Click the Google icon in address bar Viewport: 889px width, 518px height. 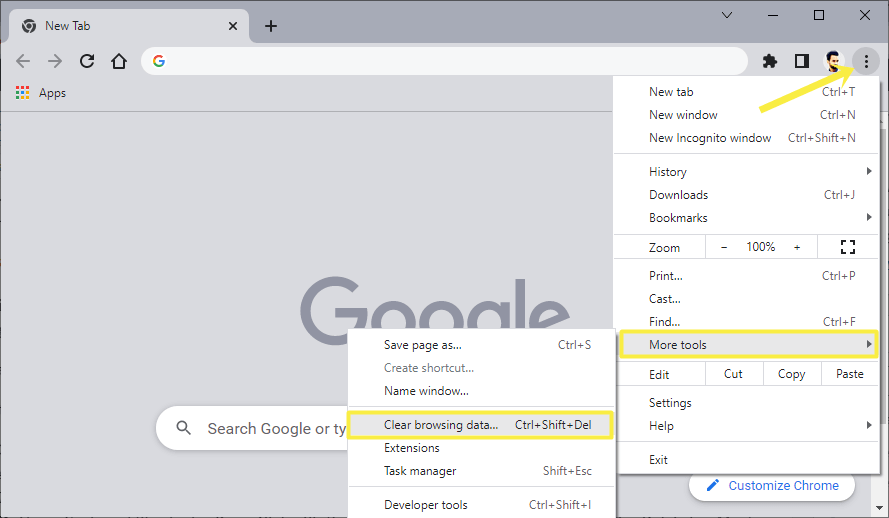[159, 61]
